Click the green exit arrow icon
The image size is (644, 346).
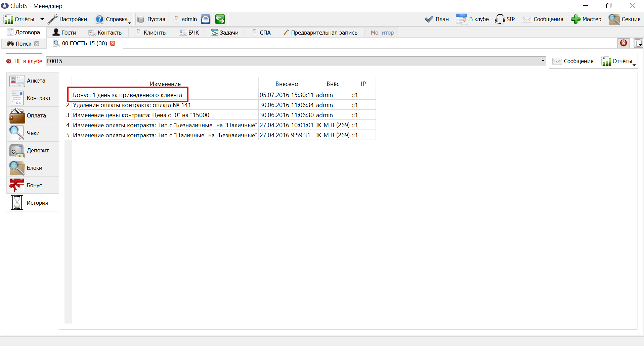tap(220, 19)
